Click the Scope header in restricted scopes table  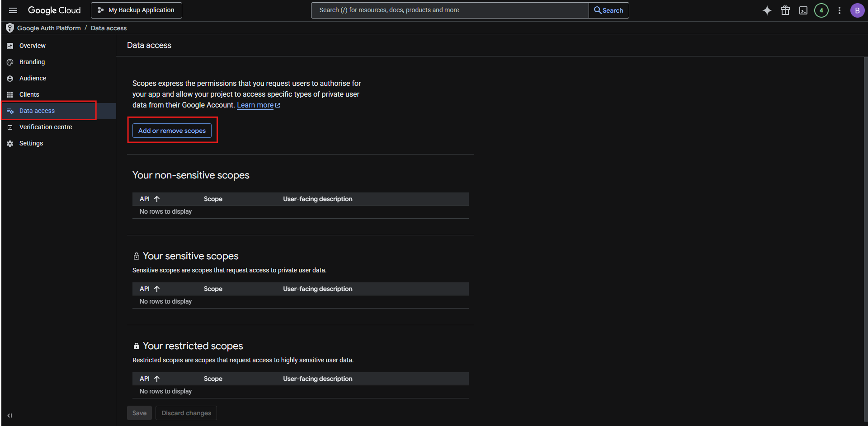(x=213, y=379)
